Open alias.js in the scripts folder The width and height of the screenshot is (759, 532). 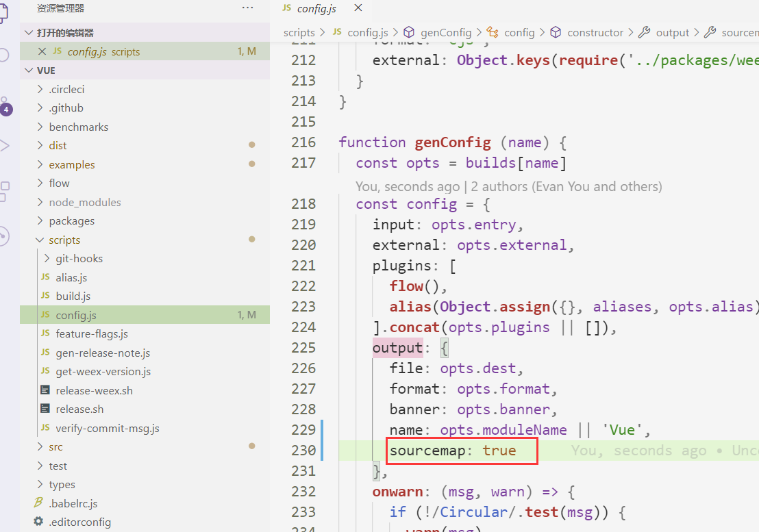71,277
